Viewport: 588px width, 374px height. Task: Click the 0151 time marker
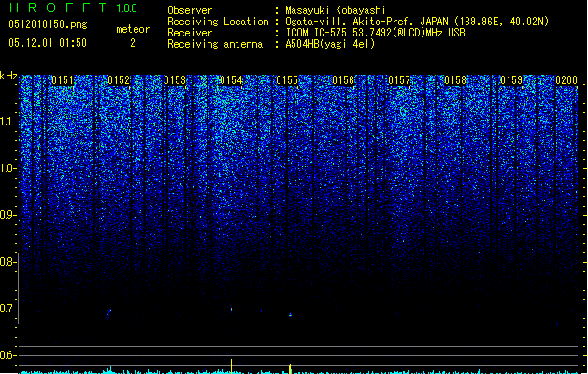[63, 80]
